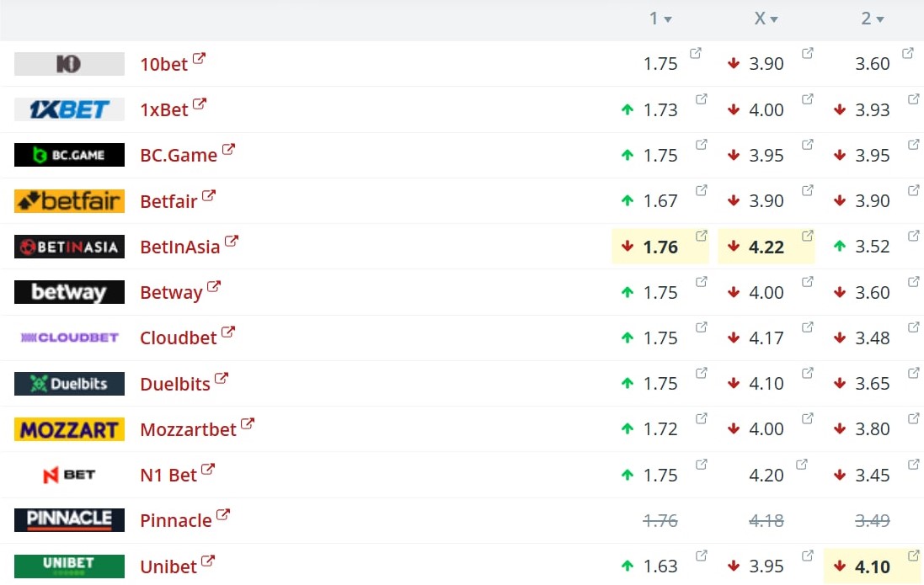Viewport: 924px width, 585px height.
Task: Visit the Betway bookmaker link
Action: click(171, 293)
